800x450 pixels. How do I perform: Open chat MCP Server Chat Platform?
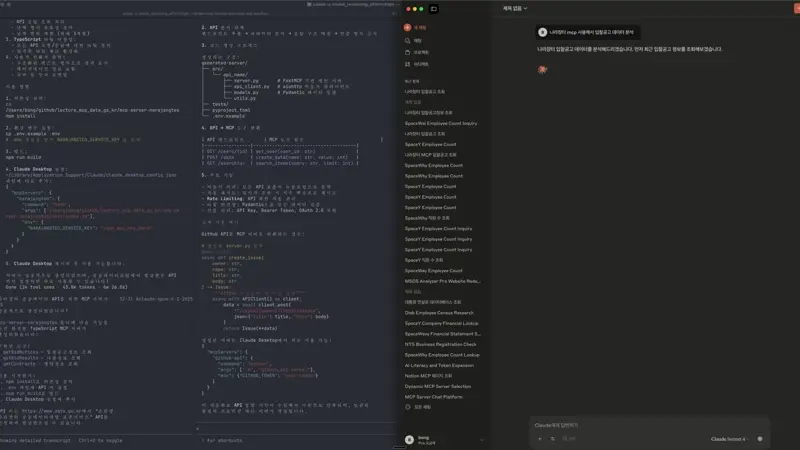[434, 397]
